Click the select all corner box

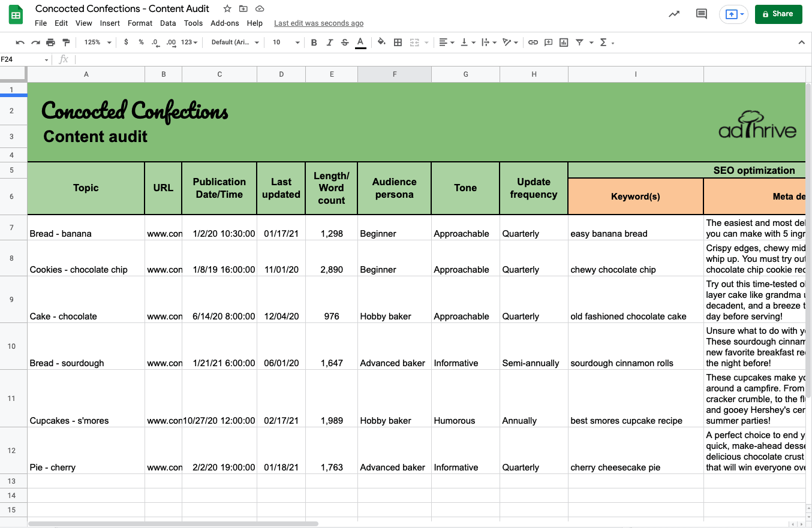point(13,74)
